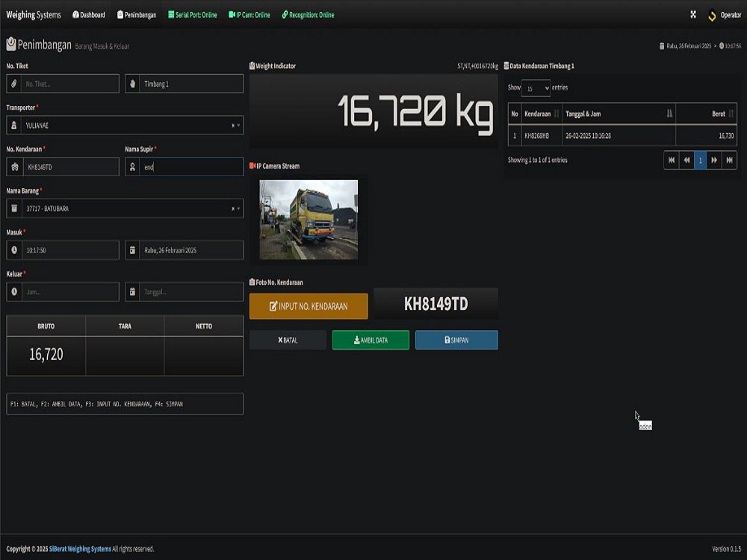The height and width of the screenshot is (560, 747).
Task: Click the paperclip icon beside No. Tiket
Action: (x=13, y=84)
